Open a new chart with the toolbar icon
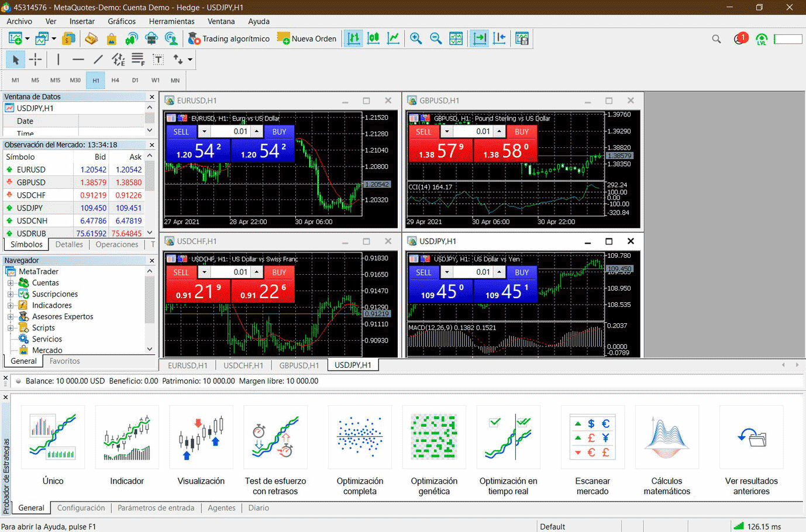This screenshot has height=532, width=806. 15,39
